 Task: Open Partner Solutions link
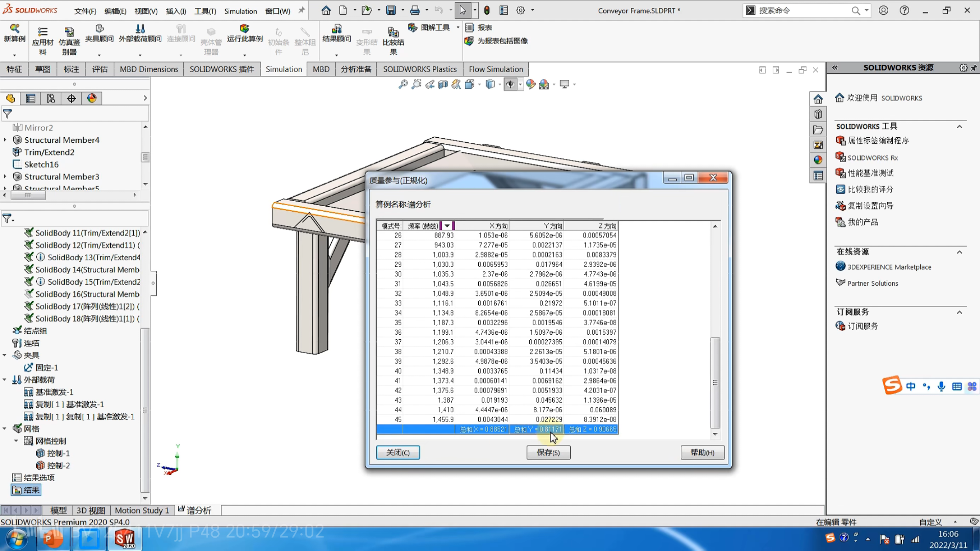tap(872, 283)
